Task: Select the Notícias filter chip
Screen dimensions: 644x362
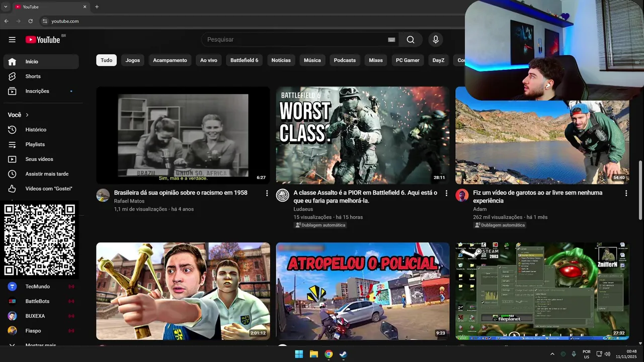Action: pyautogui.click(x=281, y=60)
